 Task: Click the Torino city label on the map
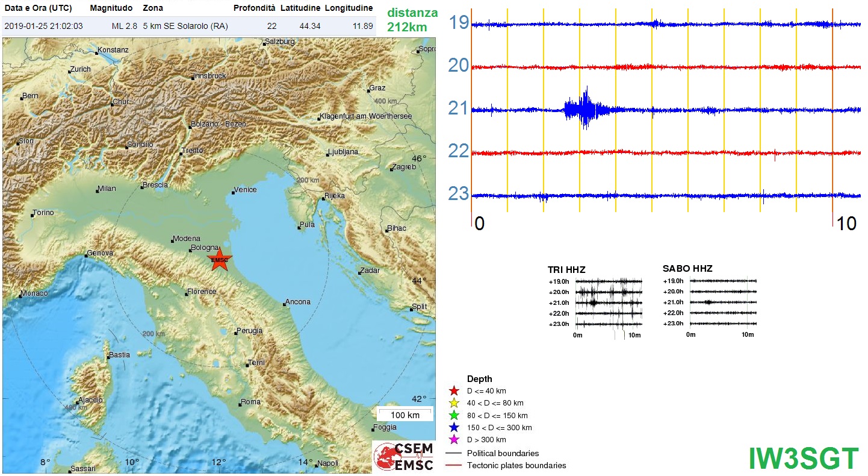(43, 213)
